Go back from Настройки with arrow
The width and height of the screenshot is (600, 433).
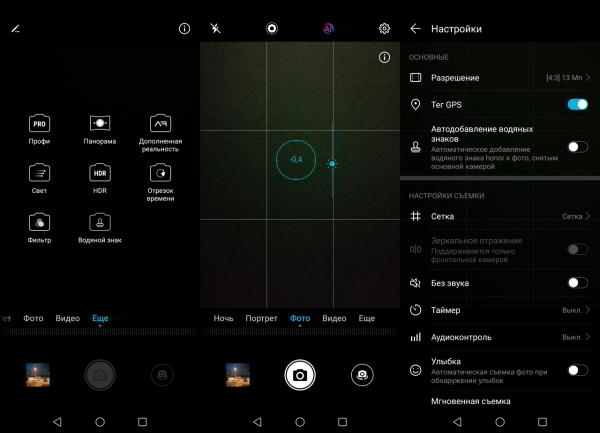click(x=416, y=29)
